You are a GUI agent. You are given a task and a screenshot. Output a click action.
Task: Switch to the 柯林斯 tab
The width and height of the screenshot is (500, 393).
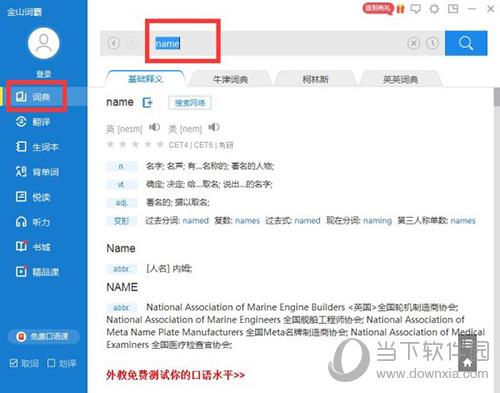tap(315, 79)
